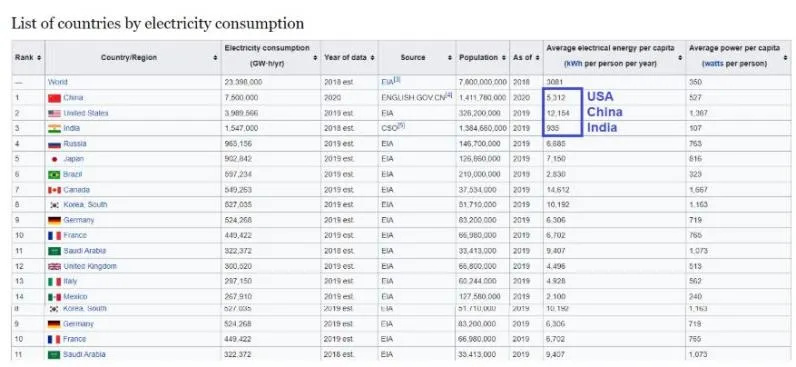Click the Japan flag icon
The width and height of the screenshot is (796, 367).
click(x=54, y=159)
